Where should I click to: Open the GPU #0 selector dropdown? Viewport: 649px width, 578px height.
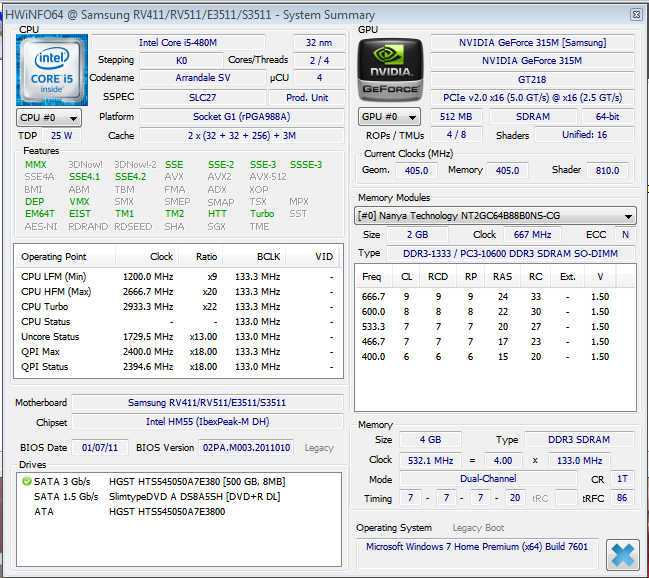coord(389,117)
